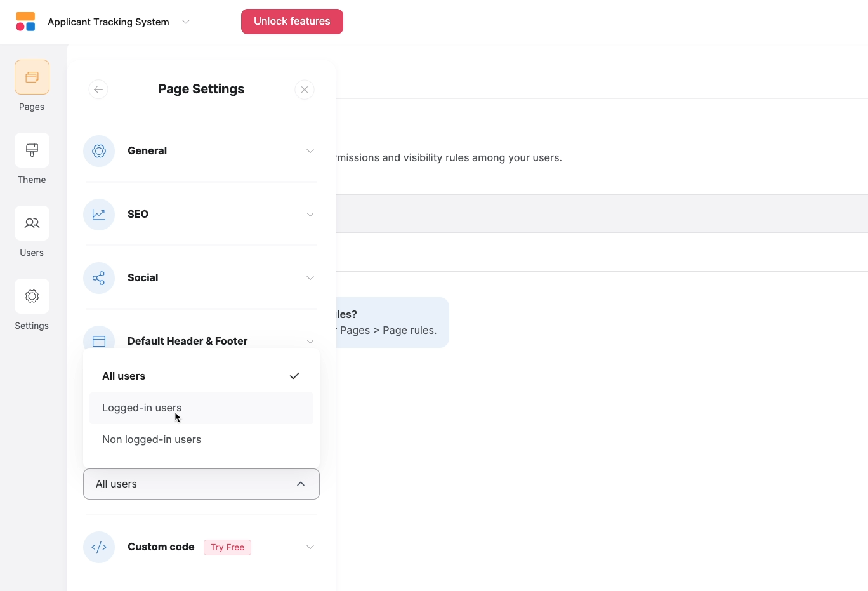
Task: Open the app name dropdown arrow
Action: coord(186,22)
